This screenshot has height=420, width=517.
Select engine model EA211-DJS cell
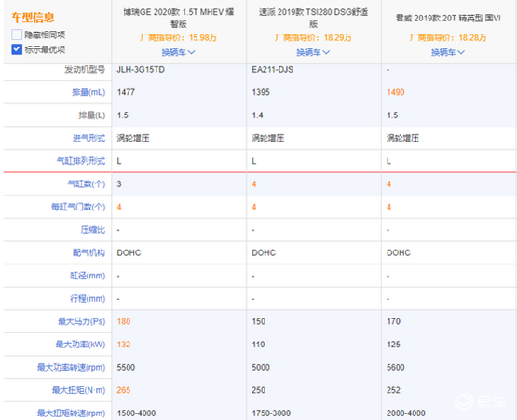tap(273, 70)
